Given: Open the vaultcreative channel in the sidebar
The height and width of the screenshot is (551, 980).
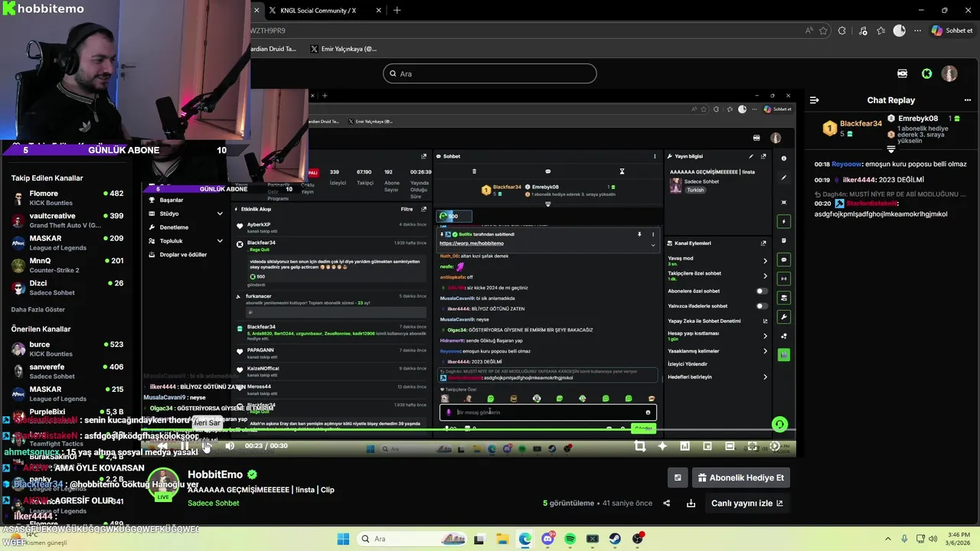Looking at the screenshot, I should pyautogui.click(x=67, y=220).
